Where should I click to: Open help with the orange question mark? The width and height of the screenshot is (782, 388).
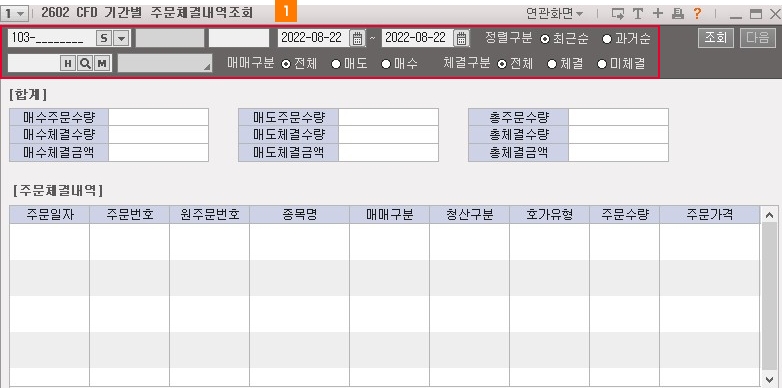click(697, 13)
